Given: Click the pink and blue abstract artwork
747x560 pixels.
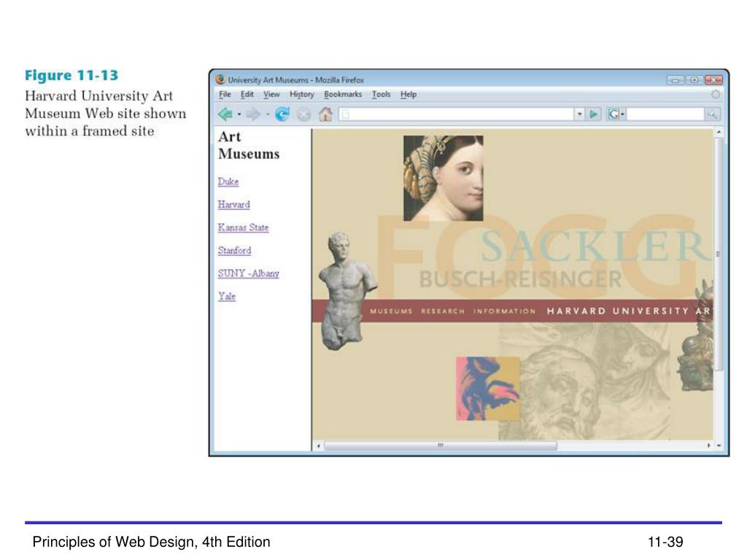Looking at the screenshot, I should (x=488, y=389).
